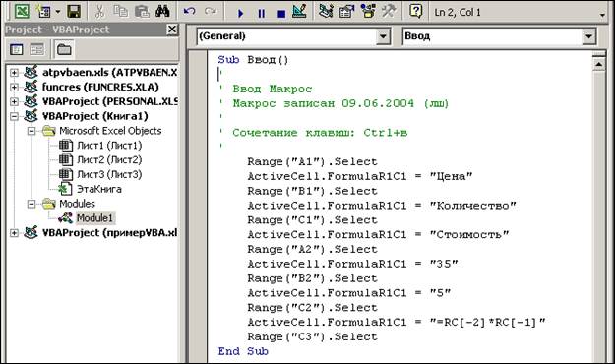Click the View Code icon in Project pane

pyautogui.click(x=16, y=49)
